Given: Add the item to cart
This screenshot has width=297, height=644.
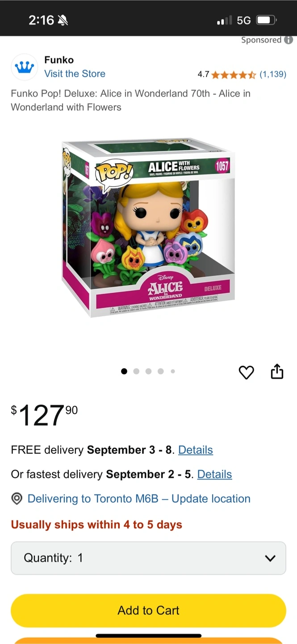Looking at the screenshot, I should (148, 610).
